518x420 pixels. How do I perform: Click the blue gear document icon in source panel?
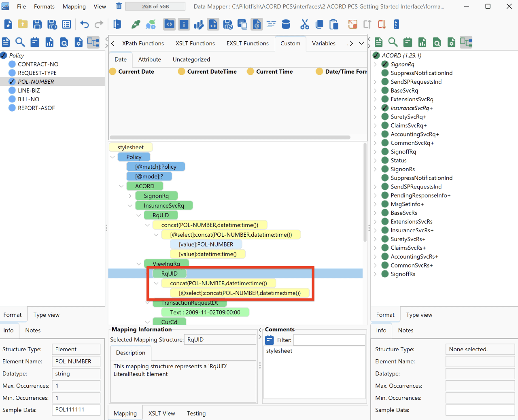[79, 42]
